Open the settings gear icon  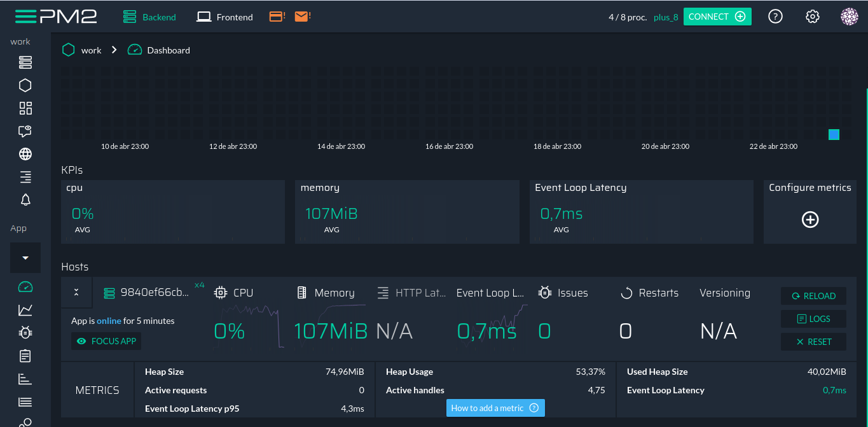pyautogui.click(x=812, y=17)
